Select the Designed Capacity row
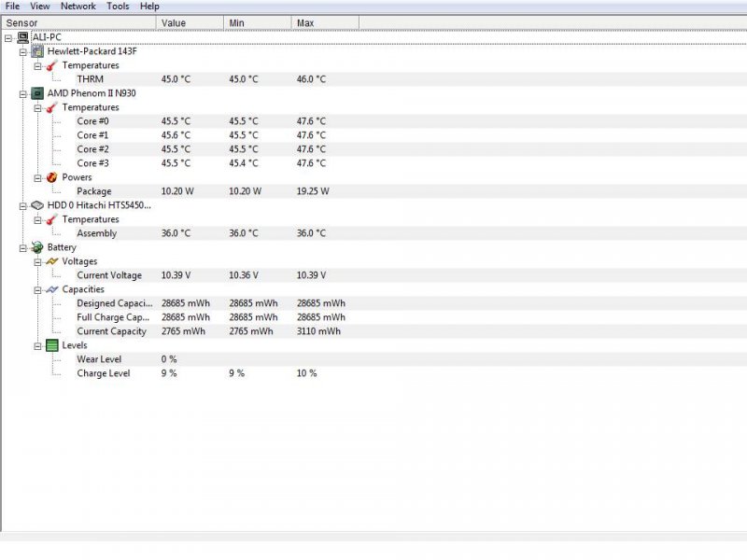Viewport: 747px width, 560px height. coord(411,303)
